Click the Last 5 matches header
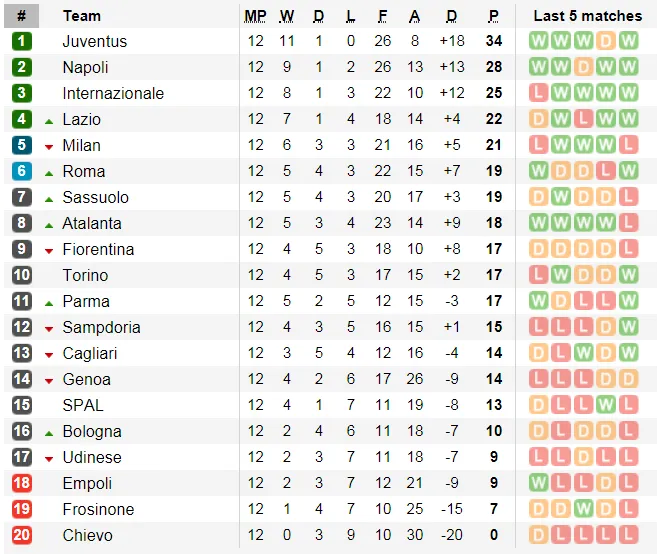Screen dimensions: 657x554 587,16
